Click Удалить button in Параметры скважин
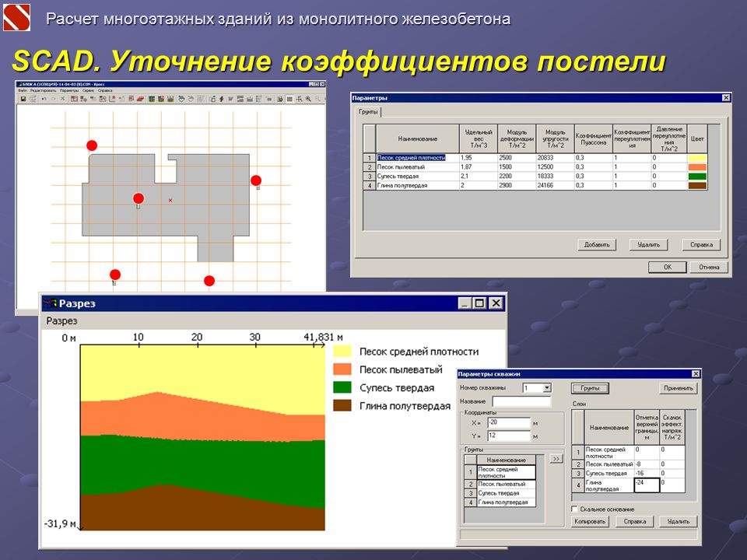747x560 pixels. tap(679, 521)
